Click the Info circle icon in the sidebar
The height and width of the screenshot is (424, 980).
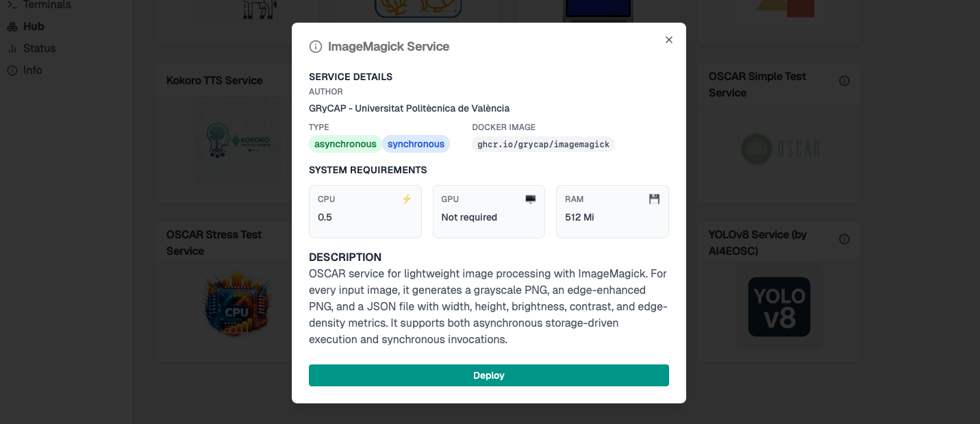point(12,70)
